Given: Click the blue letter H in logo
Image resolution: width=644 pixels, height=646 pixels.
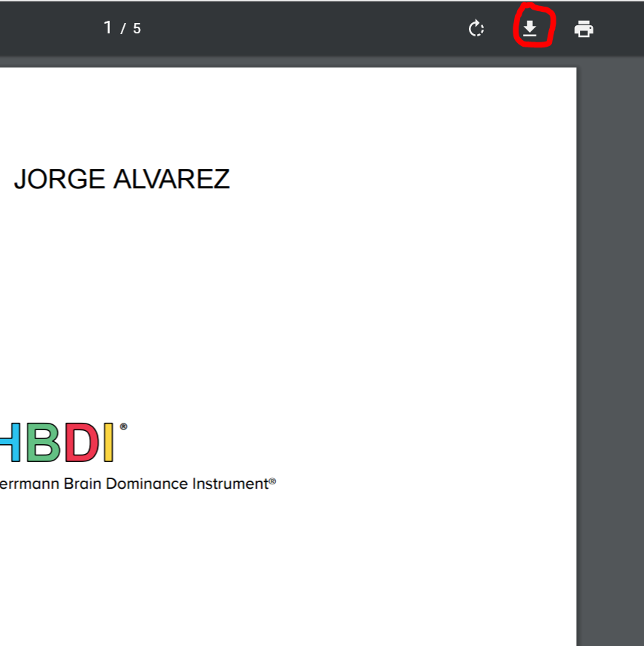Looking at the screenshot, I should click(9, 443).
